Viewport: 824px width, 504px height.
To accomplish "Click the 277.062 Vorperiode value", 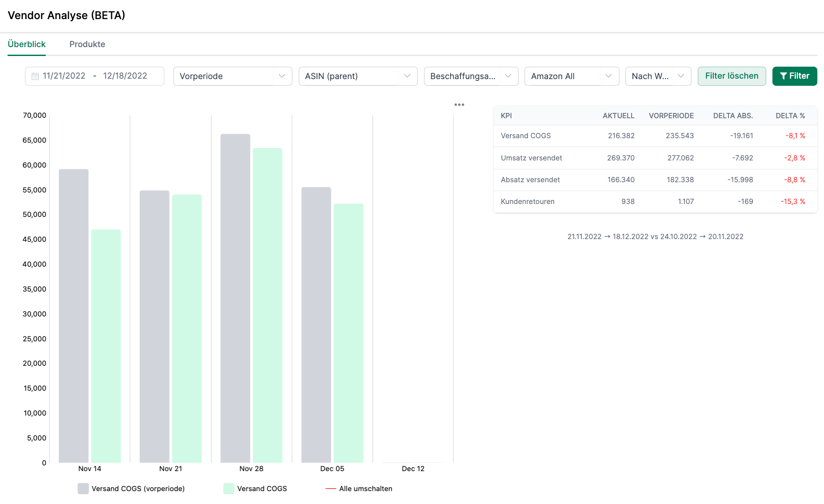I will pyautogui.click(x=680, y=158).
